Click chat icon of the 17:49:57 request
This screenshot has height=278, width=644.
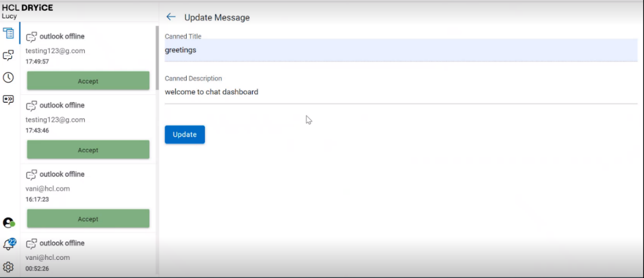pos(31,37)
